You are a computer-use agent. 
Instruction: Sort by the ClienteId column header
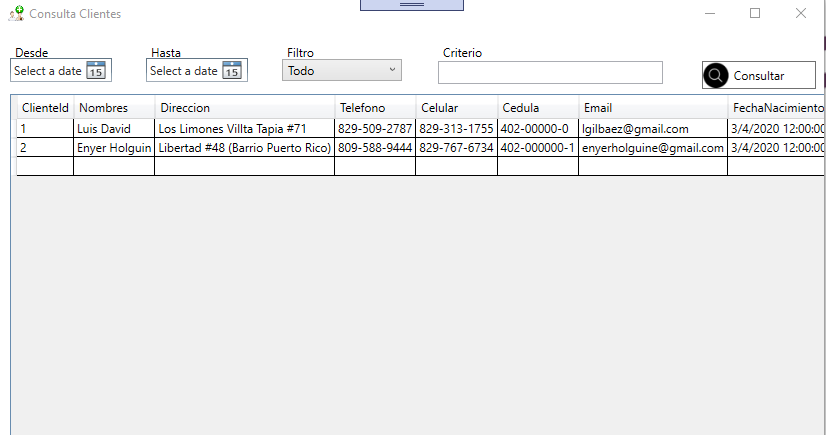point(45,108)
